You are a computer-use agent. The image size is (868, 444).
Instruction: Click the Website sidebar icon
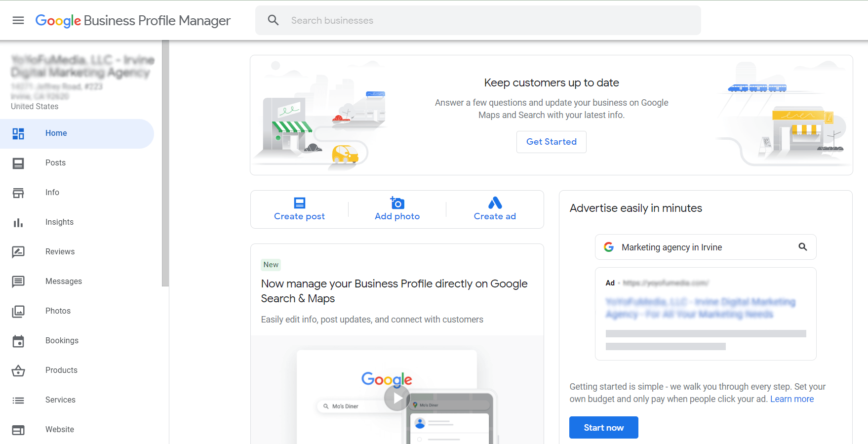tap(18, 430)
